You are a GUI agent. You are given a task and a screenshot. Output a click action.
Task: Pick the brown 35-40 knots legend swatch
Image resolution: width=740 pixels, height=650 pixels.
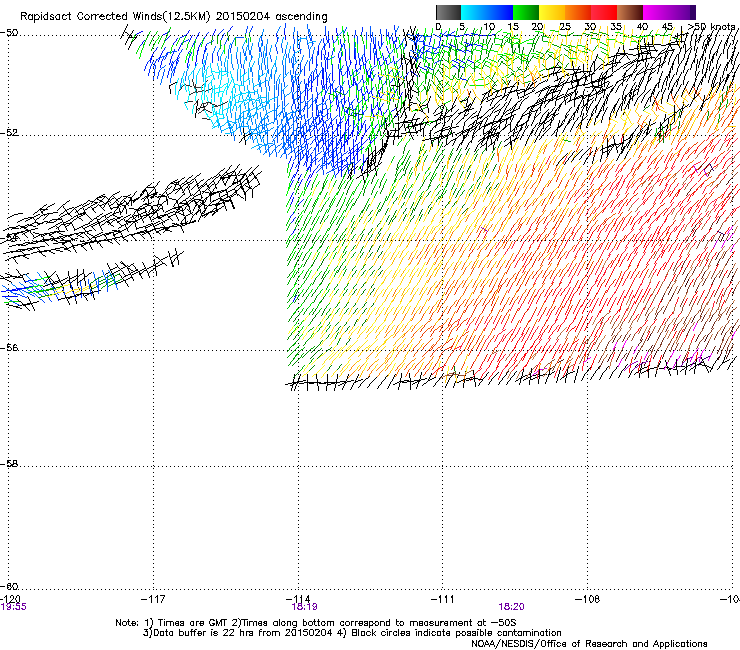pos(630,12)
